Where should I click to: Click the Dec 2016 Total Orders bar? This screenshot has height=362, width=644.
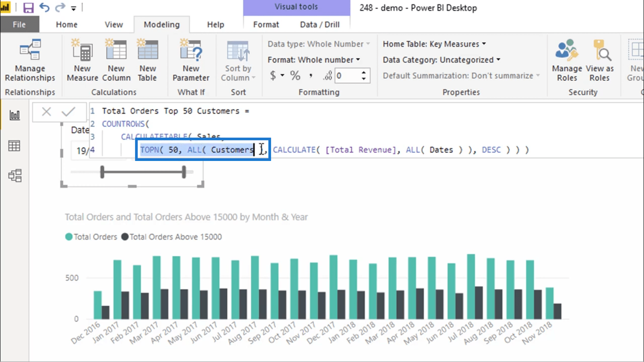[97, 305]
